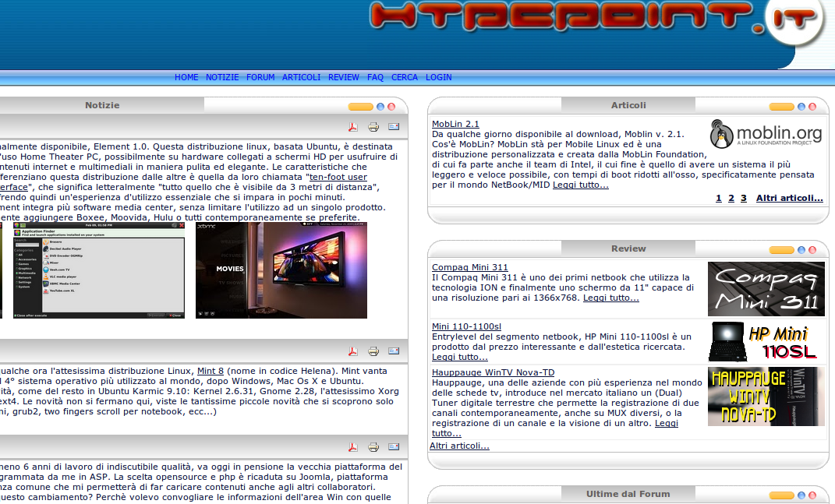This screenshot has height=504, width=835.
Task: Open the Mini 110-1100sl review title
Action: [466, 326]
